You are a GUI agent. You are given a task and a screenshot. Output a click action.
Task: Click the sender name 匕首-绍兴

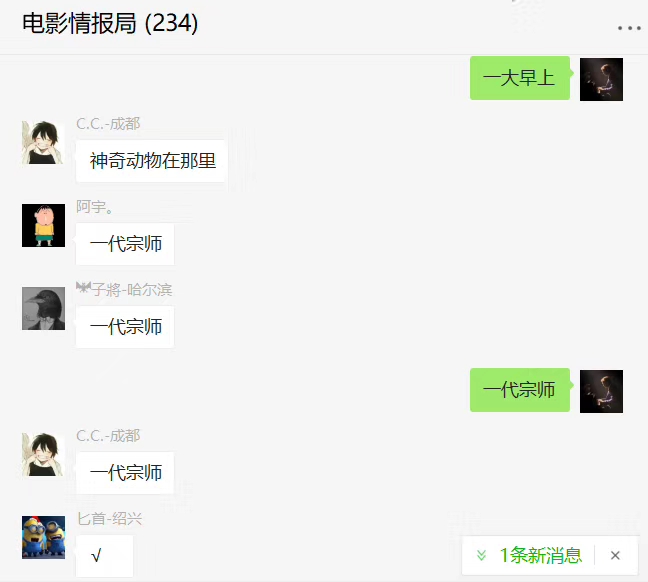pos(109,518)
